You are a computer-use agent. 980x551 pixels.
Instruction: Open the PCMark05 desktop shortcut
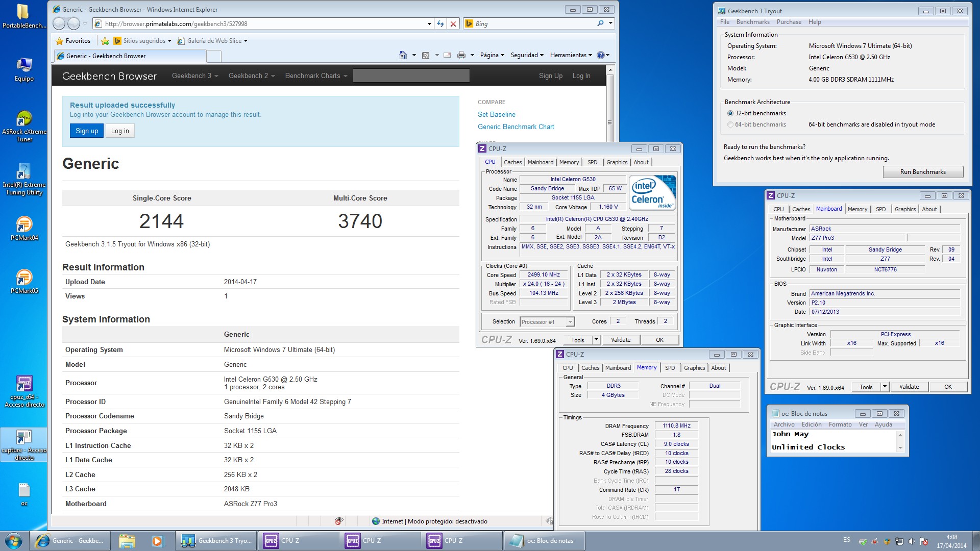24,281
